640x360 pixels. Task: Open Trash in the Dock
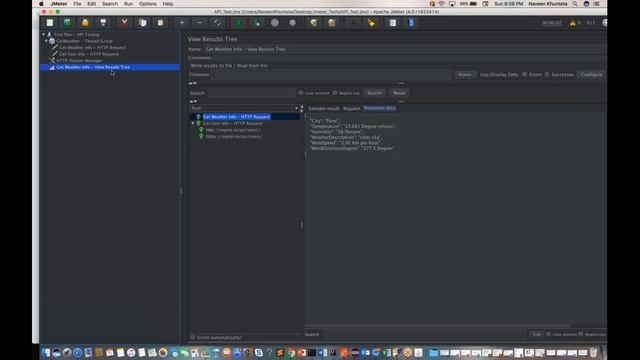coord(593,353)
